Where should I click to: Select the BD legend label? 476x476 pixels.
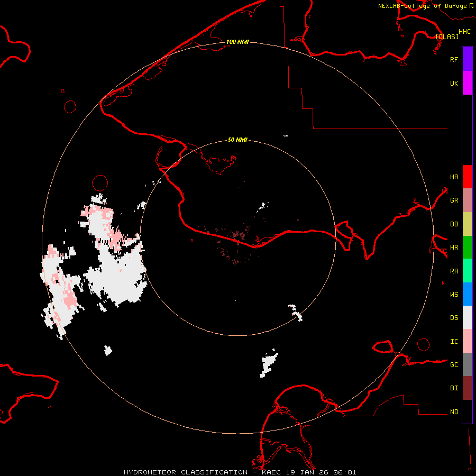[454, 224]
